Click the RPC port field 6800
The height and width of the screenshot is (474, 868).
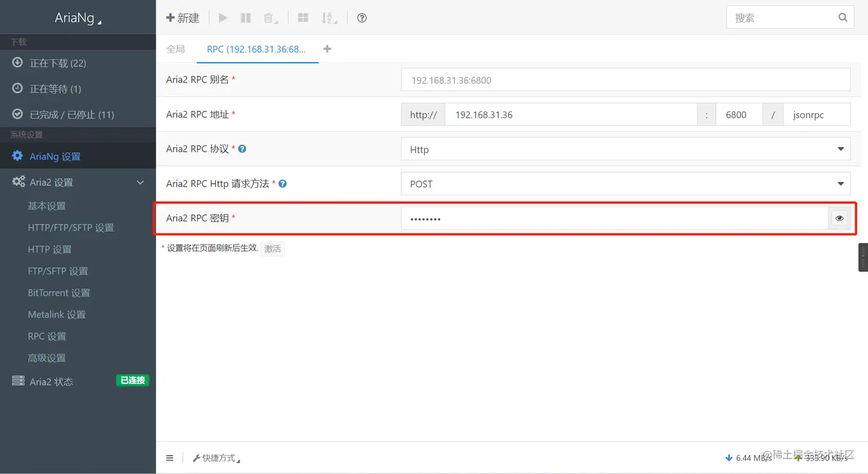pyautogui.click(x=739, y=115)
